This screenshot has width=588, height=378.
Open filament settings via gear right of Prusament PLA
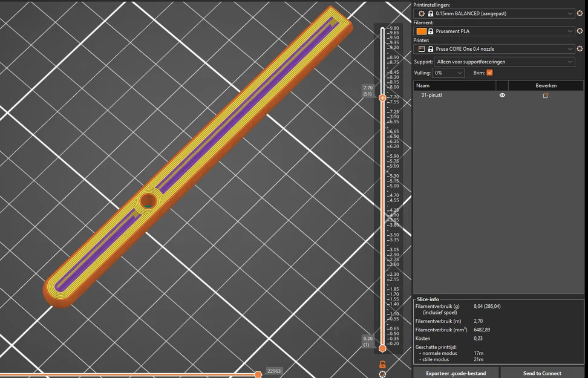click(580, 31)
